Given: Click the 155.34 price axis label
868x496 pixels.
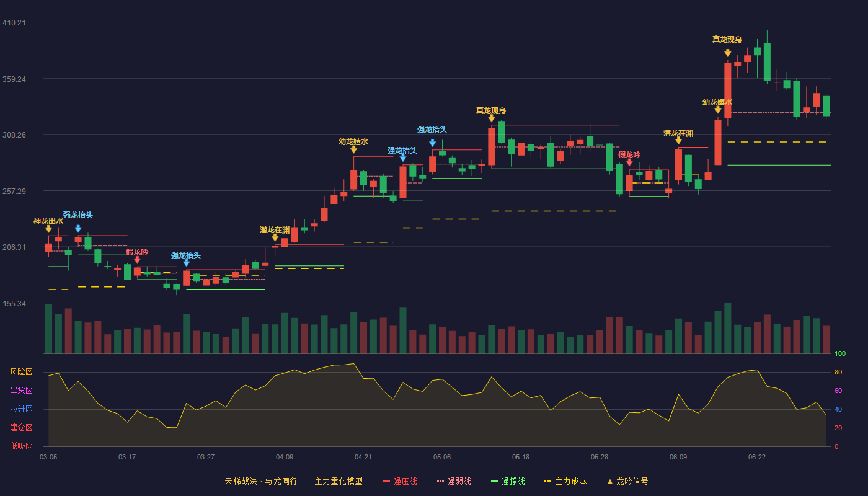Looking at the screenshot, I should [14, 304].
